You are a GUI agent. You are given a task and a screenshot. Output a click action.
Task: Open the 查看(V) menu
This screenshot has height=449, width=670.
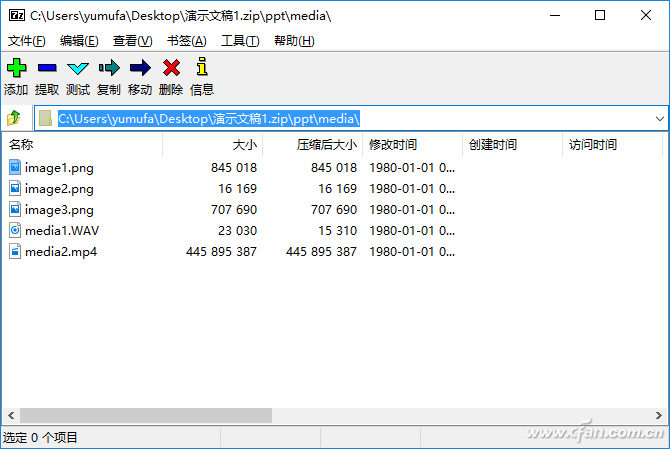tap(132, 41)
